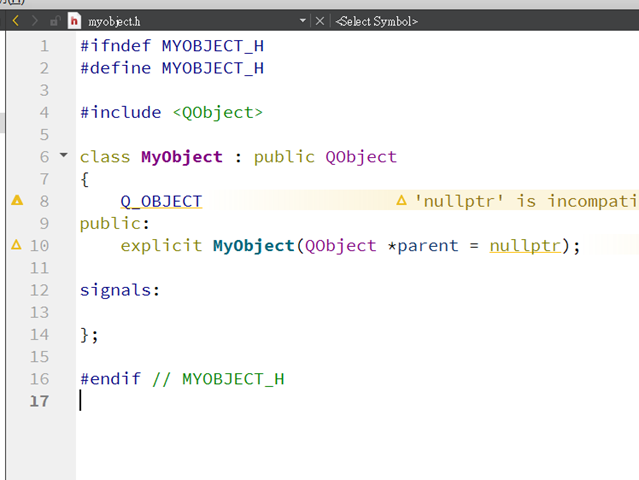The width and height of the screenshot is (639, 480).
Task: Click the *parent parameter on line 10
Action: tap(423, 246)
